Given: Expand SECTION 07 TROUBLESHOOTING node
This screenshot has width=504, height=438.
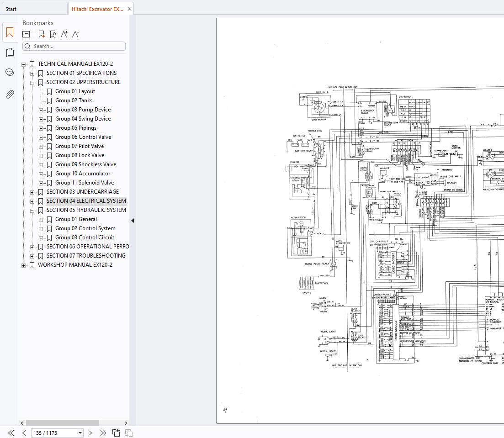Looking at the screenshot, I should click(32, 256).
